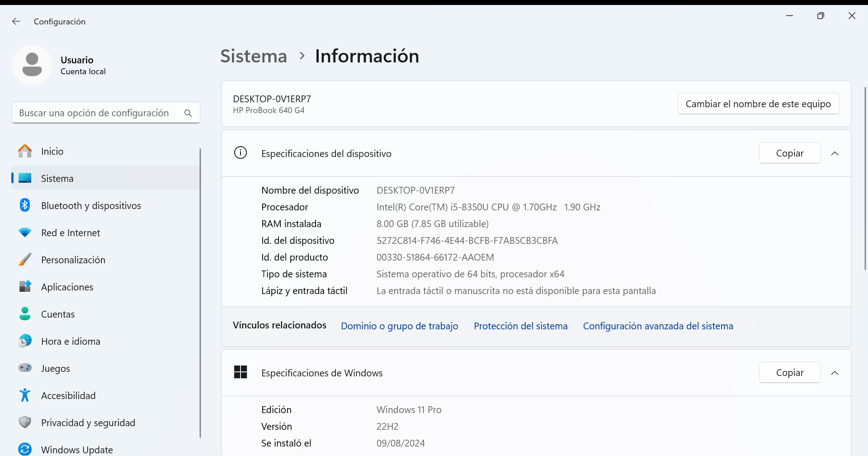Open Red e Internet wifi icon

click(x=25, y=233)
